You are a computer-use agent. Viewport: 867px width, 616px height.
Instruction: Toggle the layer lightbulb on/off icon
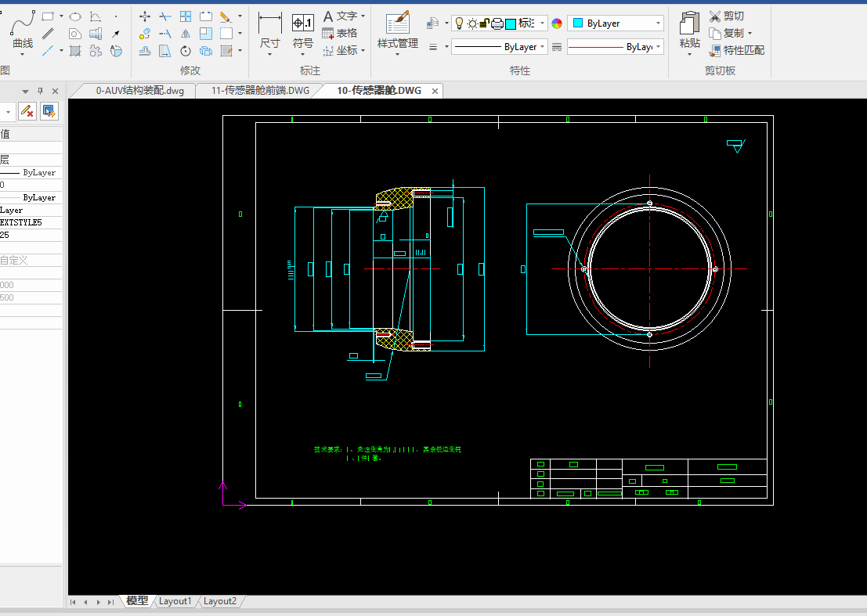tap(459, 23)
